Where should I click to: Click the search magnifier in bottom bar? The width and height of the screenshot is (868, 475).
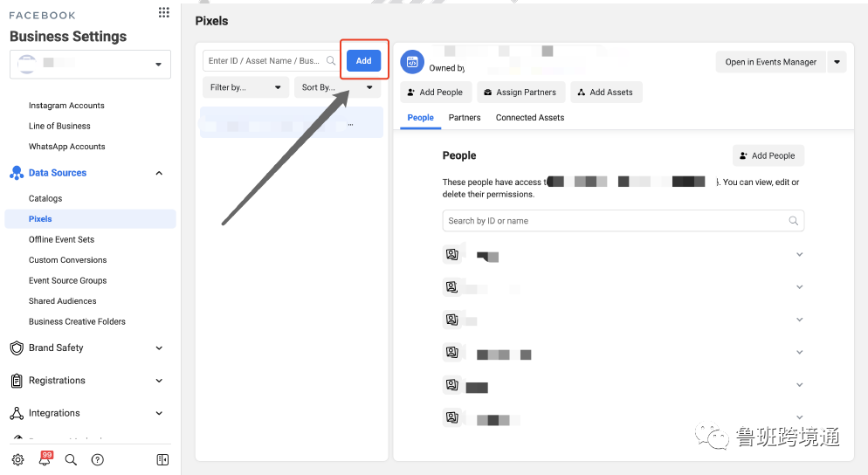pos(71,459)
